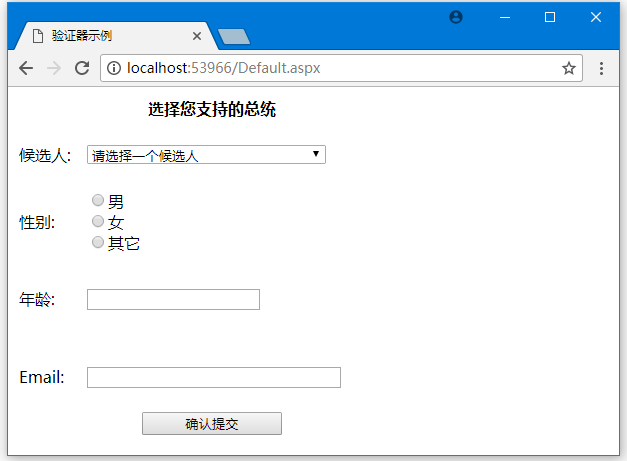
Task: Select the 女 radio button
Action: click(98, 221)
